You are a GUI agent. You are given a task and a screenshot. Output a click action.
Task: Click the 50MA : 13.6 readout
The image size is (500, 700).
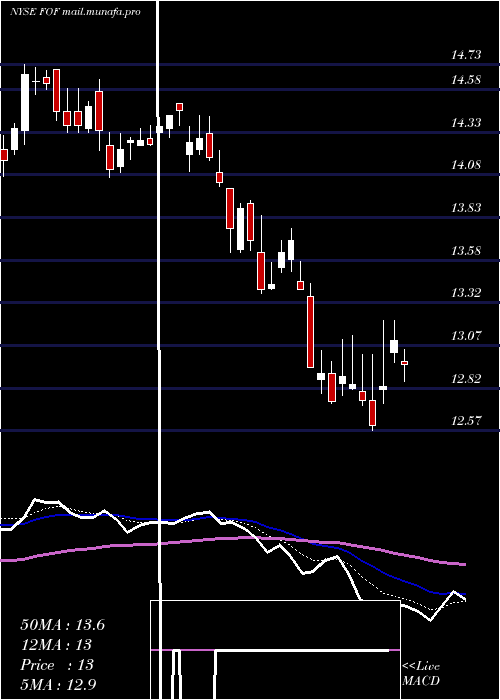(x=62, y=625)
